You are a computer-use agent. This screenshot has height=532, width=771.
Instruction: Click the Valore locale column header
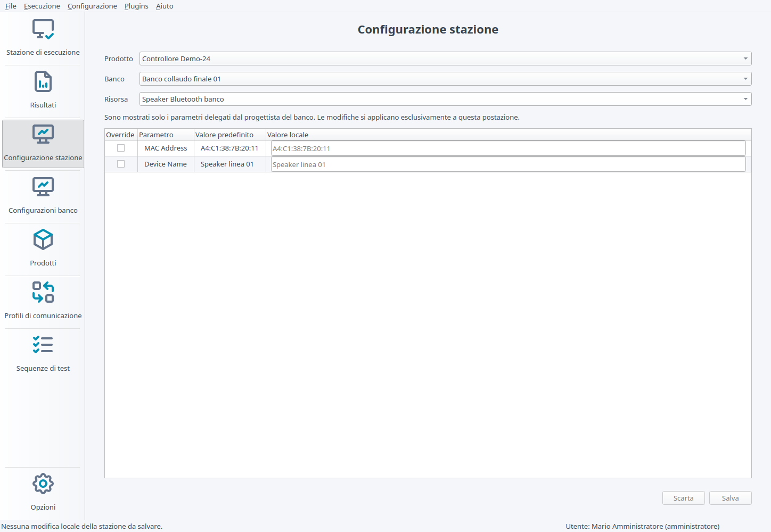(x=508, y=135)
